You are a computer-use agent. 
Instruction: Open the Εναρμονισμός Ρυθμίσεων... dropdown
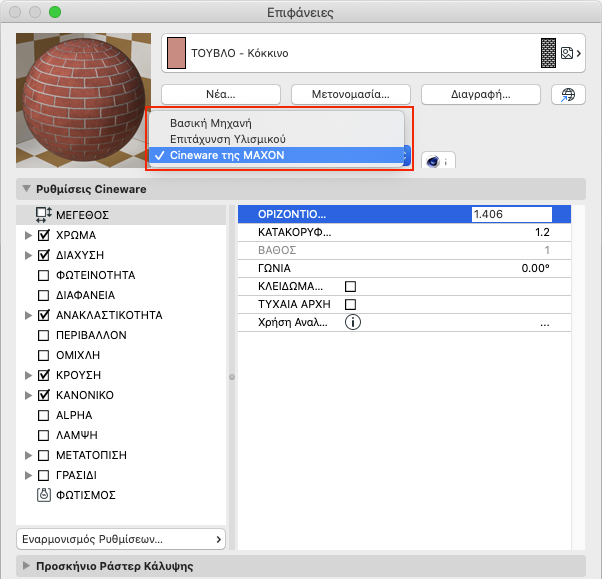pyautogui.click(x=121, y=539)
